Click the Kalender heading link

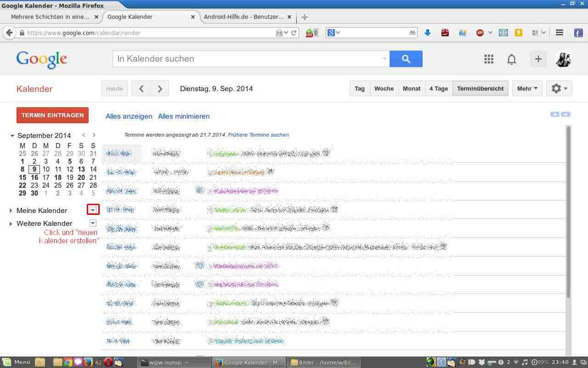[34, 89]
